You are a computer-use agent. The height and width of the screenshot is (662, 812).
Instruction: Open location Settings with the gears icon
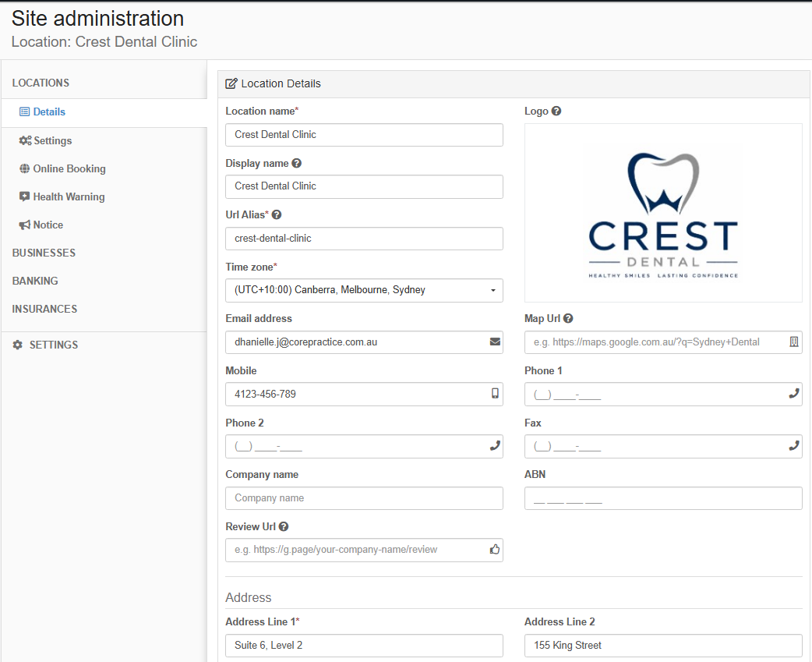(x=45, y=140)
